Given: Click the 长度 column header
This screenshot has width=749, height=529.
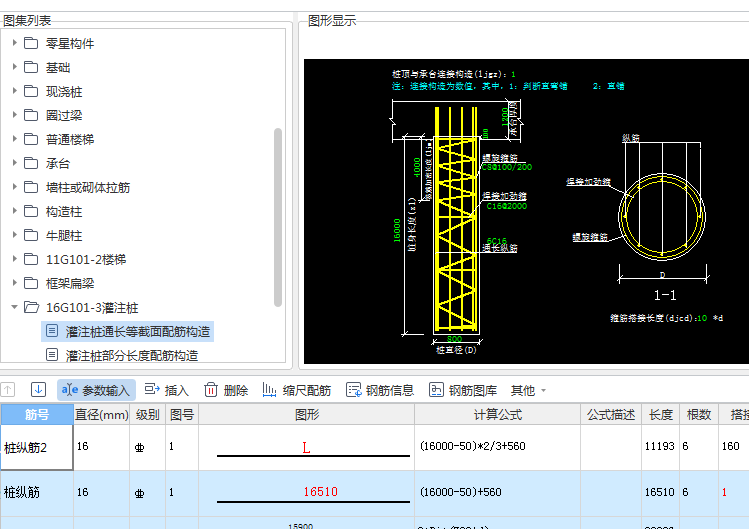Looking at the screenshot, I should (661, 414).
